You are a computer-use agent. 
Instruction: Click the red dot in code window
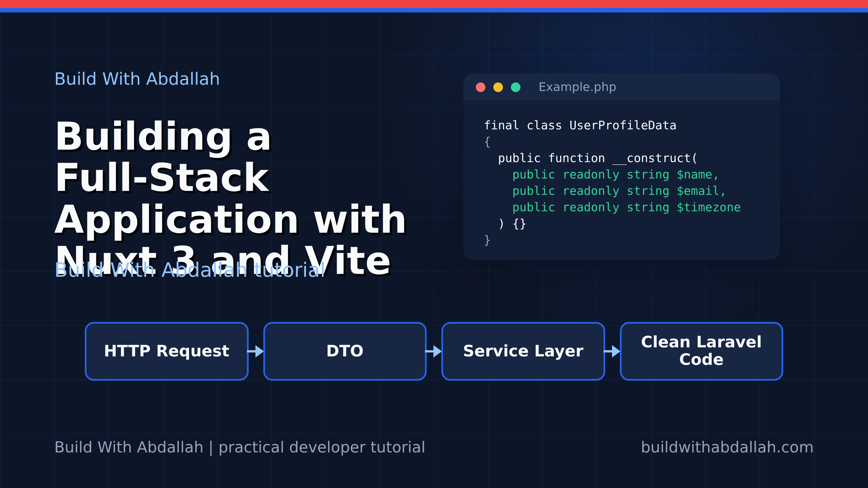481,87
